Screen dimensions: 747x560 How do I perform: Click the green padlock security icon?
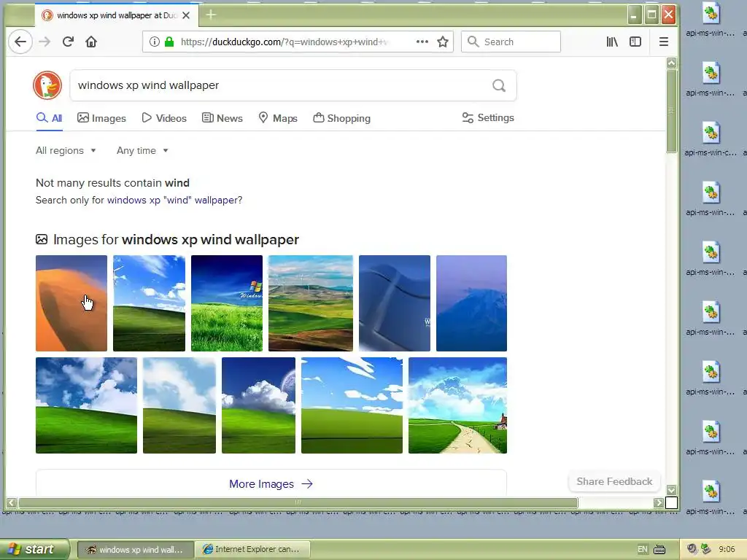coord(169,42)
